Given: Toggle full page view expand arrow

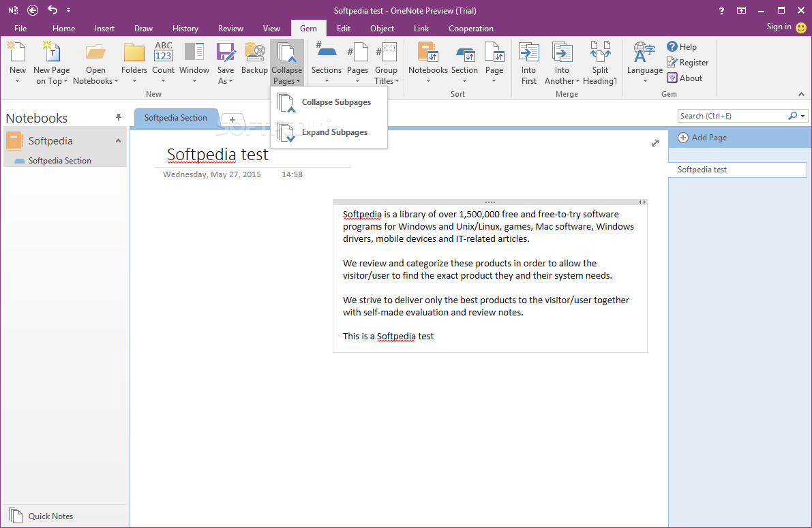Looking at the screenshot, I should point(655,143).
